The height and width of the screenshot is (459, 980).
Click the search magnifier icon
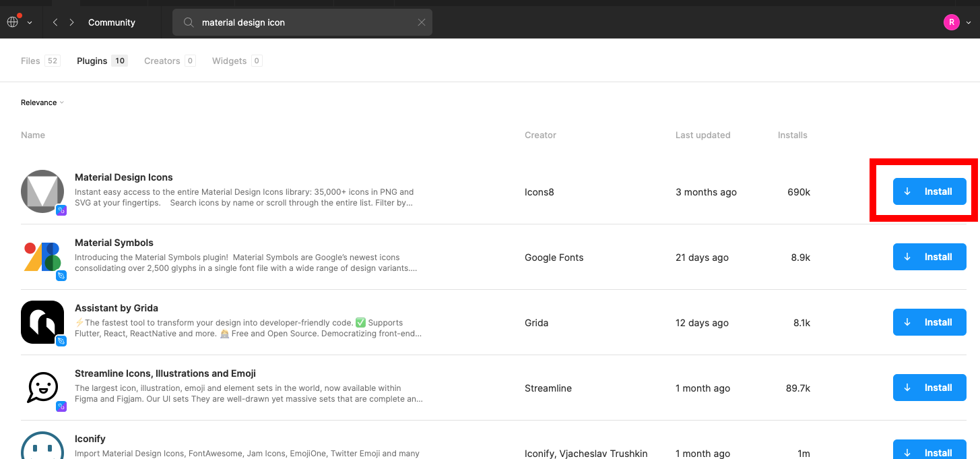pyautogui.click(x=189, y=22)
